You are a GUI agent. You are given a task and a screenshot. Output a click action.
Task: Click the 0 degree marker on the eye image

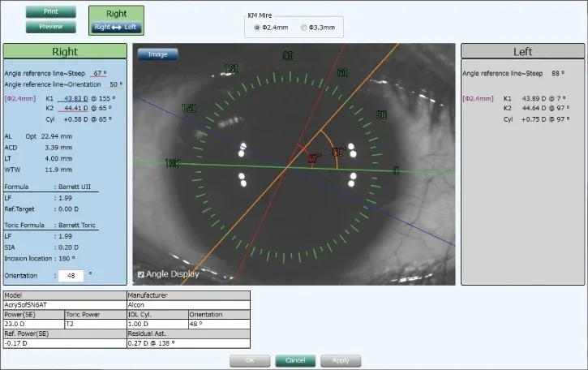396,170
